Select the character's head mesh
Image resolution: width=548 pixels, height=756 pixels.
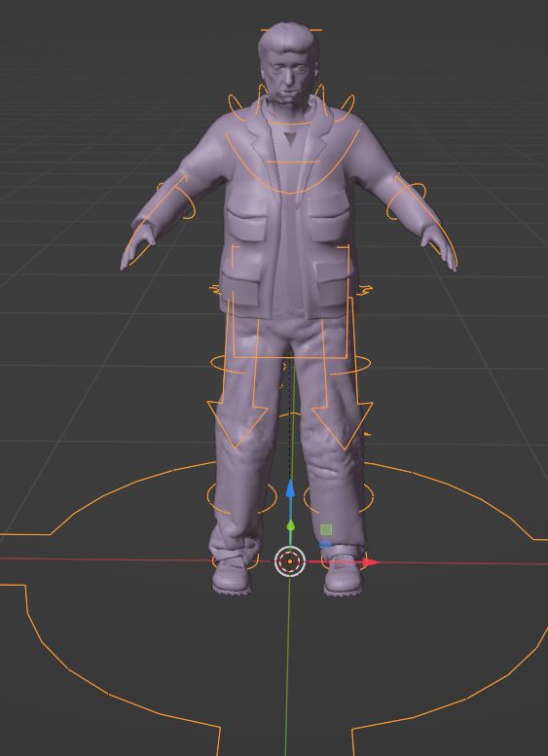[x=288, y=62]
